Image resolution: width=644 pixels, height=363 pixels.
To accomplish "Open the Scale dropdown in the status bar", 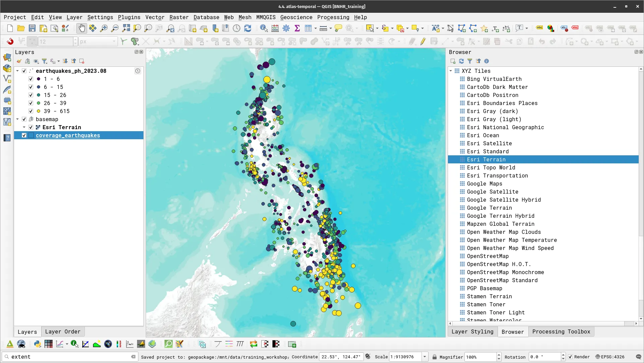I will [x=425, y=357].
